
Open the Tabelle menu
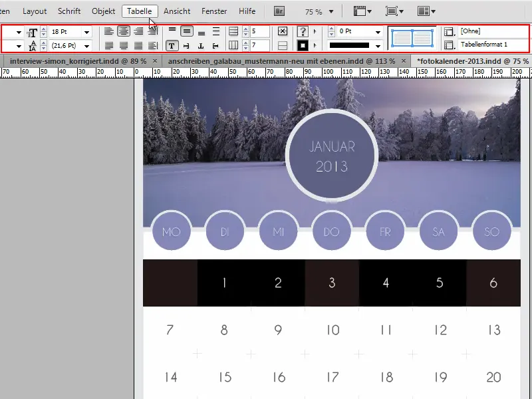coord(140,11)
